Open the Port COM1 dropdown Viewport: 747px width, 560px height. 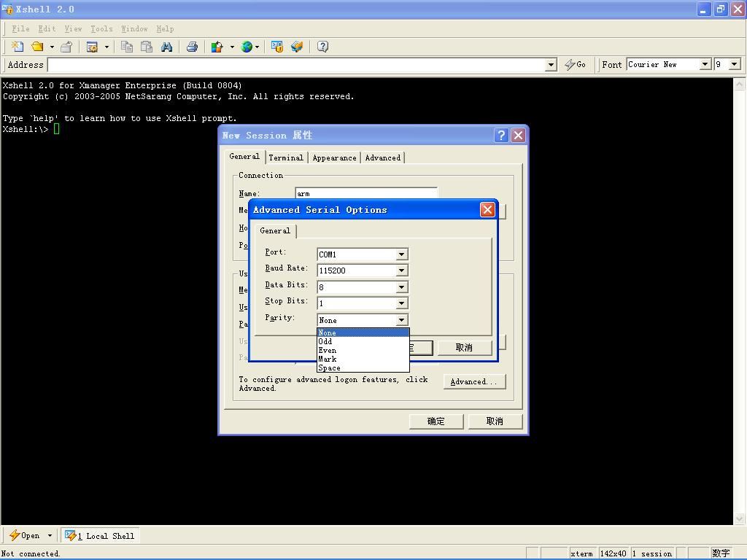(x=400, y=254)
